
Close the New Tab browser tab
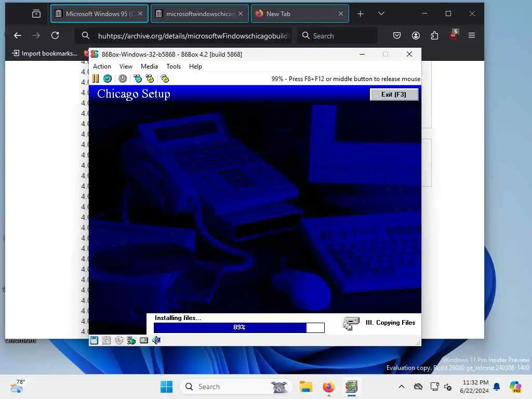coord(341,14)
